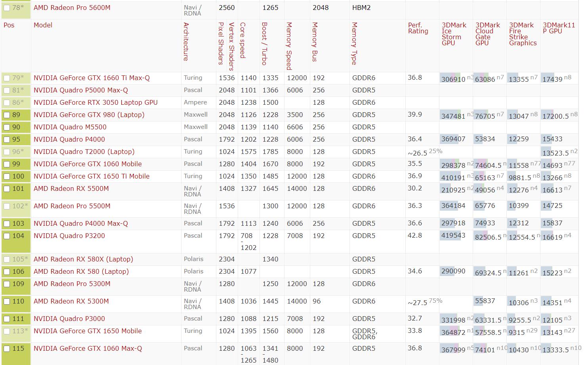Sort by Memory Type column
Image resolution: width=588 pixels, height=365 pixels.
point(355,44)
